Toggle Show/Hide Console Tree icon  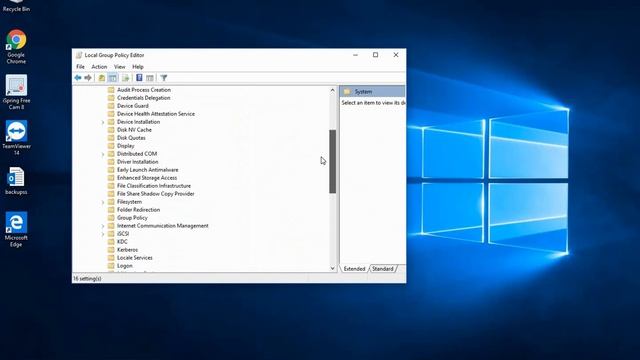(x=113, y=78)
